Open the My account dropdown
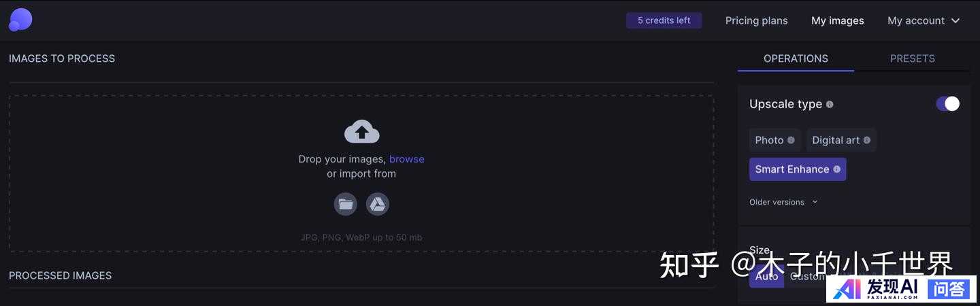Image resolution: width=980 pixels, height=306 pixels. coord(924,20)
